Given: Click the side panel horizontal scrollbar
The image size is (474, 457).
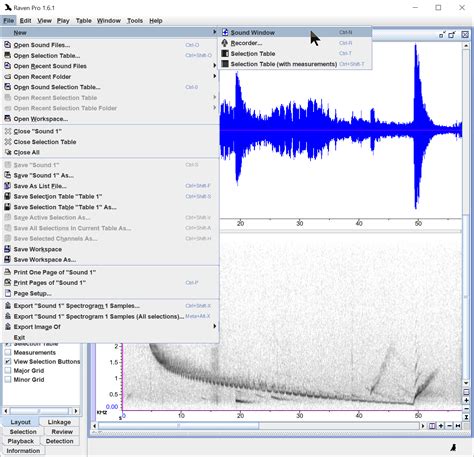Looking at the screenshot, I should pyautogui.click(x=39, y=411).
